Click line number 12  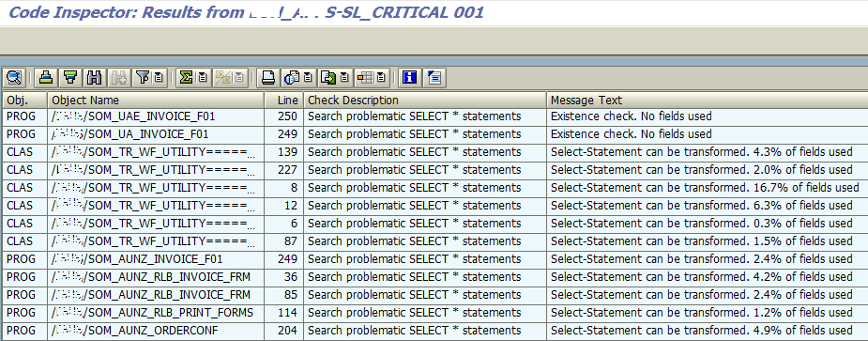pyautogui.click(x=291, y=206)
